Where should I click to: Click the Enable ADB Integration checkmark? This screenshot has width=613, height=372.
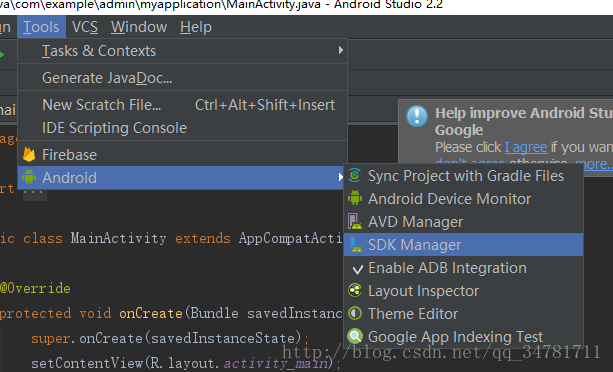point(357,269)
